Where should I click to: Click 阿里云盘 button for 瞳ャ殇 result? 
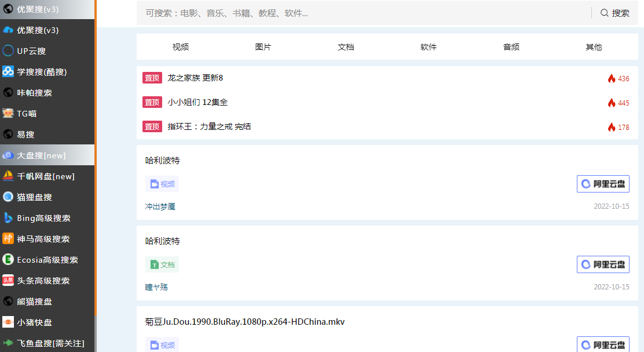tap(603, 264)
